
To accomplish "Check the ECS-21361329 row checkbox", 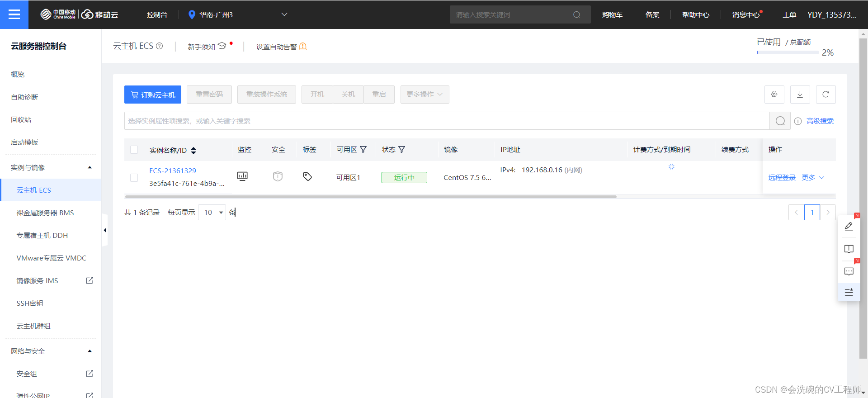I will click(x=134, y=178).
